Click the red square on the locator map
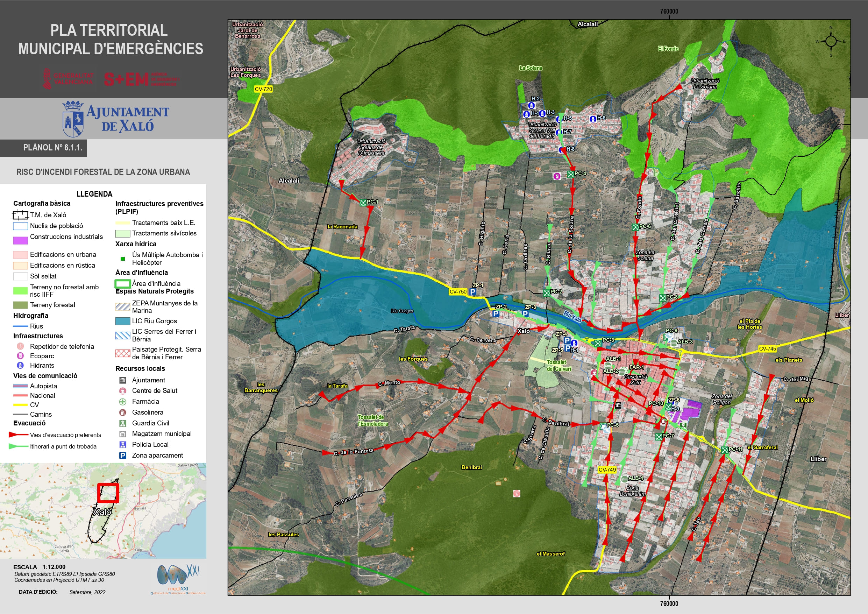Screen dimensions: 868x614 click(x=108, y=493)
